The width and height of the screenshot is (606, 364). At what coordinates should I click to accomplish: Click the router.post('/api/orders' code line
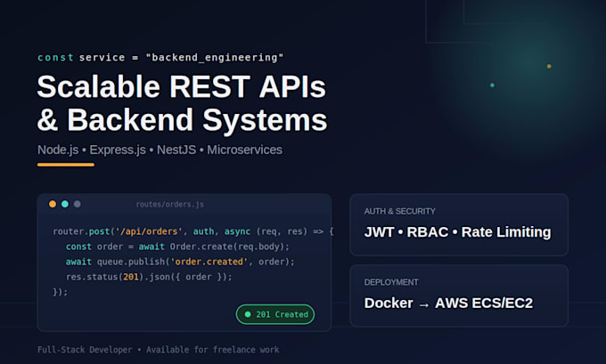193,231
